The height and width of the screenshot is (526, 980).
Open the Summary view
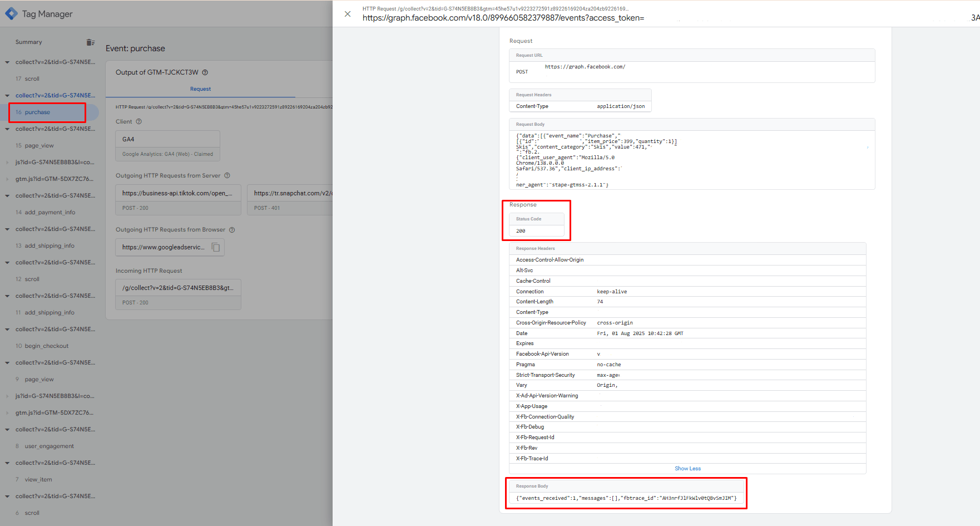29,42
